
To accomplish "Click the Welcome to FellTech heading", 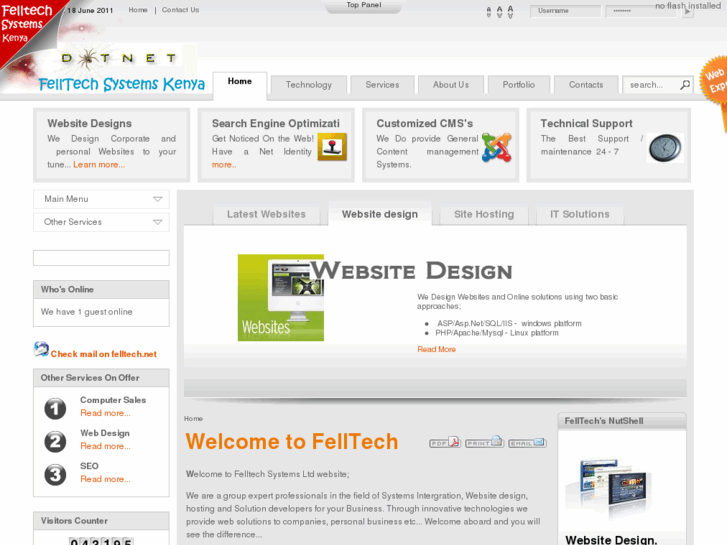I will click(x=292, y=442).
